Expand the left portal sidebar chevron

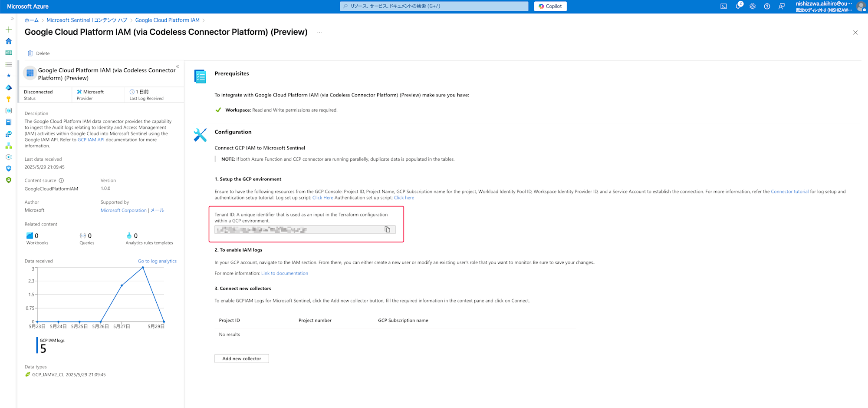[x=12, y=19]
